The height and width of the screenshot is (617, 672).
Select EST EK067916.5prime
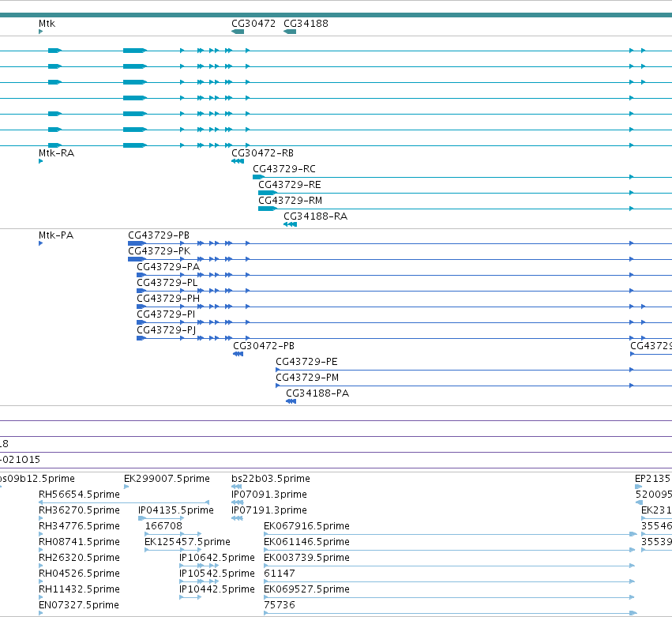coord(306,526)
